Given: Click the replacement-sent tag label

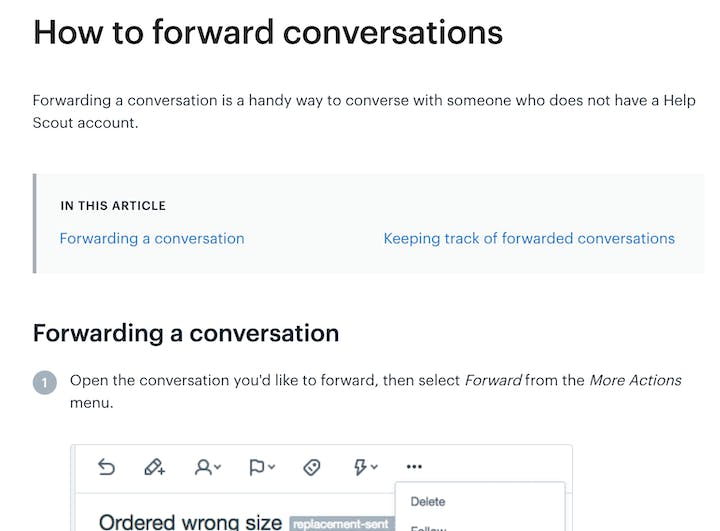Looking at the screenshot, I should (342, 524).
